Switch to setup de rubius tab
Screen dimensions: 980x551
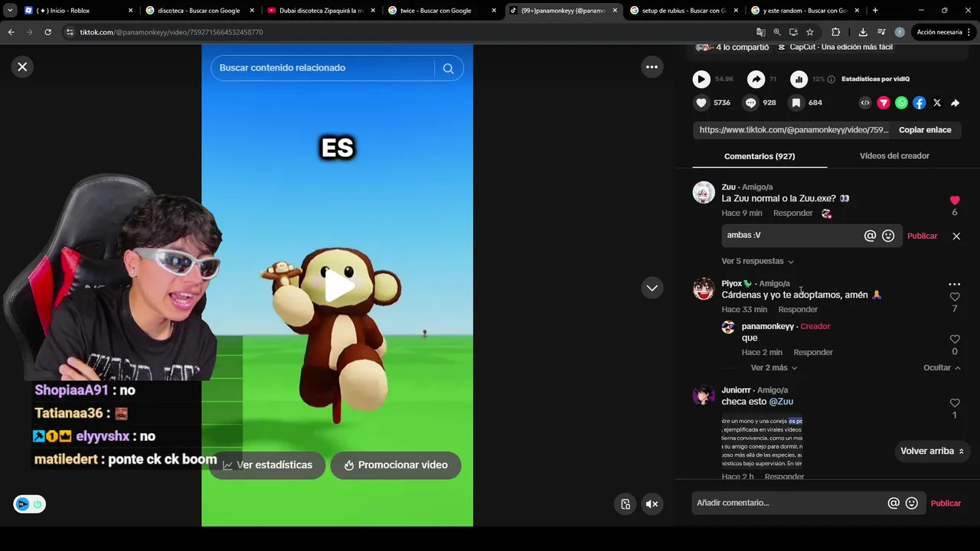[683, 11]
